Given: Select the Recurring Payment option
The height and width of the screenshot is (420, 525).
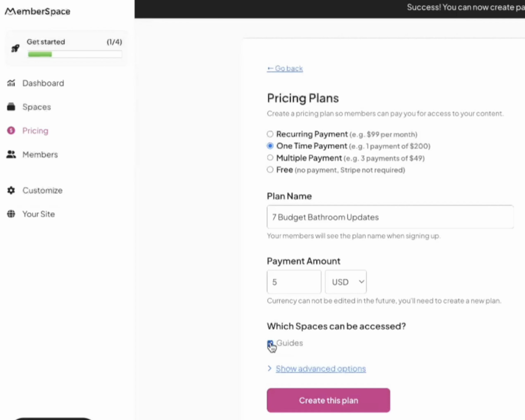Looking at the screenshot, I should pyautogui.click(x=270, y=134).
